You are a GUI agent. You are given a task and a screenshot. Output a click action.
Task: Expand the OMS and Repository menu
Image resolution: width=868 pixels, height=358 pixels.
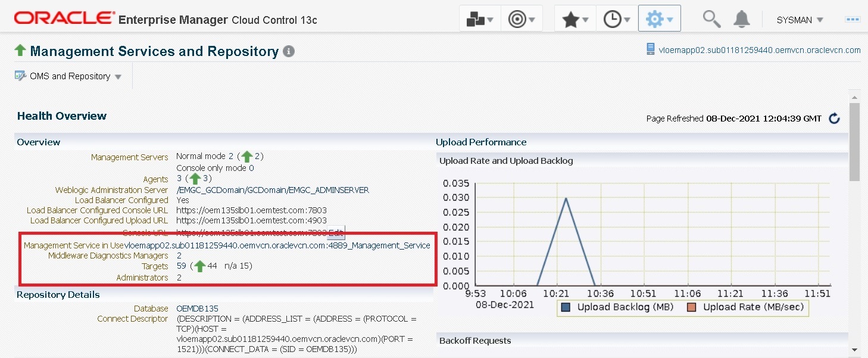pos(70,76)
